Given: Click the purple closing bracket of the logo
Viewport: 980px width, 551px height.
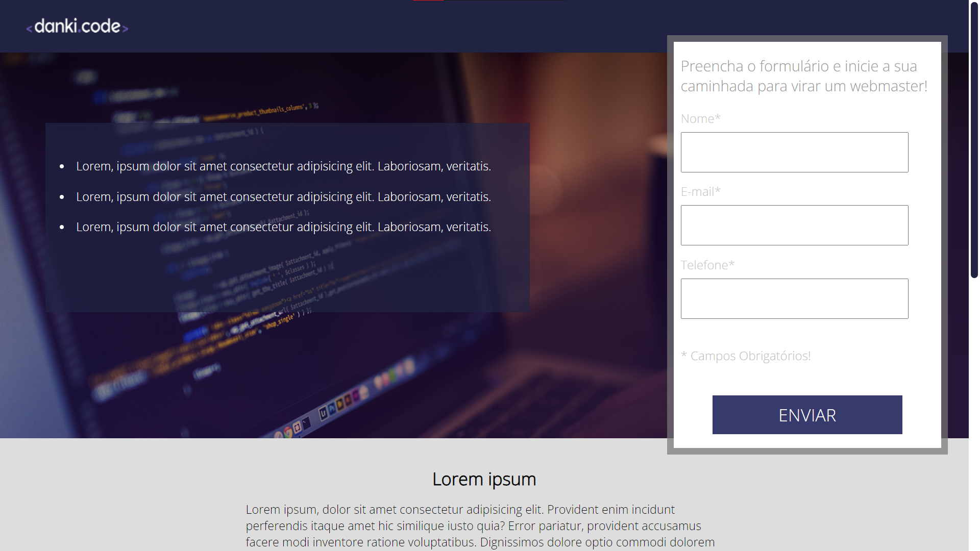Looking at the screenshot, I should tap(124, 27).
